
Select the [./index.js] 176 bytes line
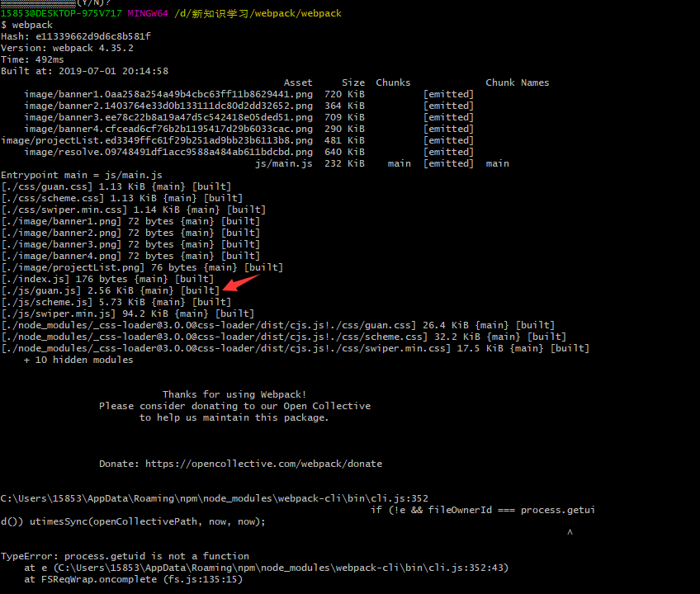pyautogui.click(x=107, y=280)
